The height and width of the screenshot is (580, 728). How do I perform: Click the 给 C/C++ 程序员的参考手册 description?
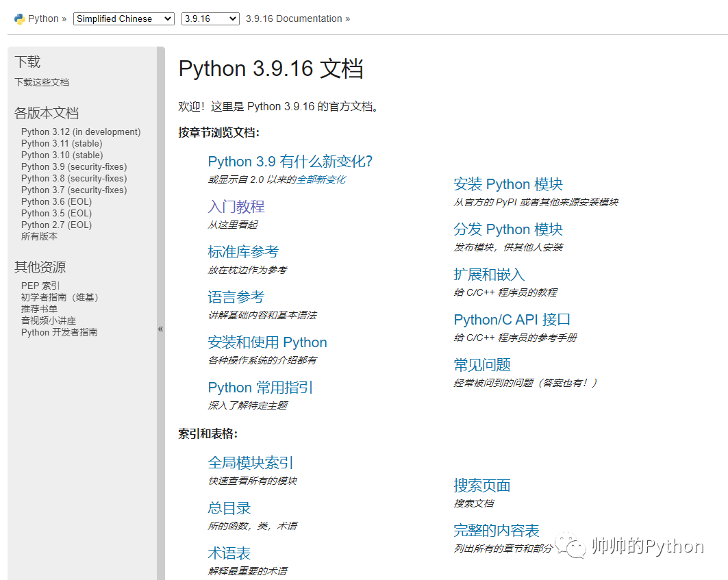pos(516,338)
